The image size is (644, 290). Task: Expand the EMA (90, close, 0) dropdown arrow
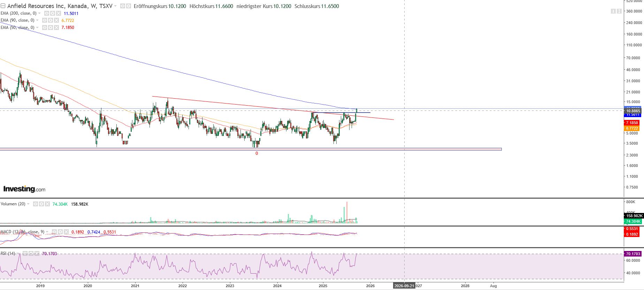(37, 20)
